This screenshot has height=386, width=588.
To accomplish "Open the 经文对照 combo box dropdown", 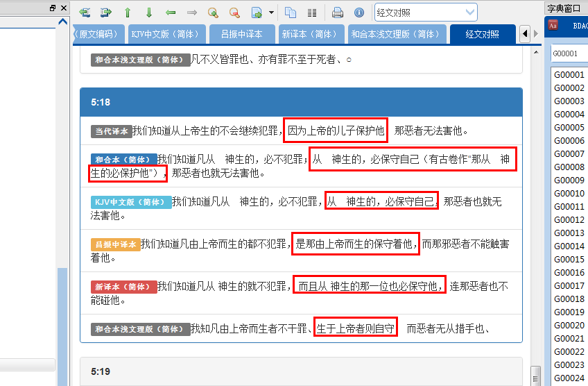I will pyautogui.click(x=470, y=12).
